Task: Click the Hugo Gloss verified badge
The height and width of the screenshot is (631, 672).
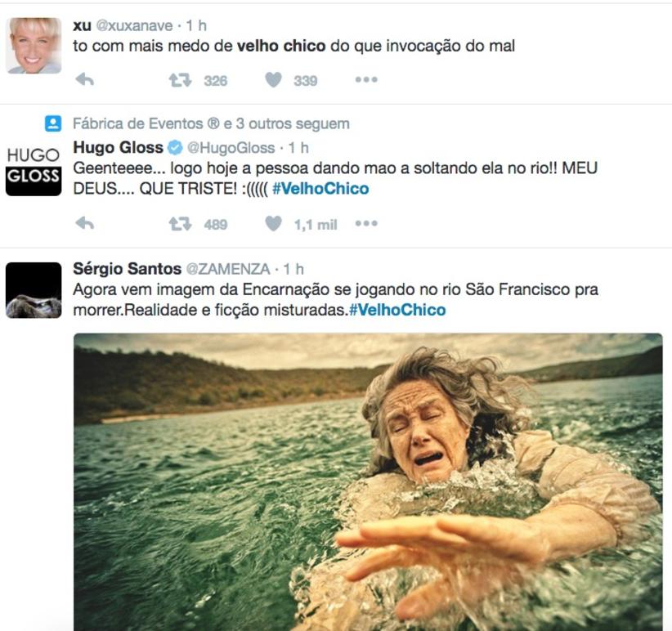Action: pos(175,148)
